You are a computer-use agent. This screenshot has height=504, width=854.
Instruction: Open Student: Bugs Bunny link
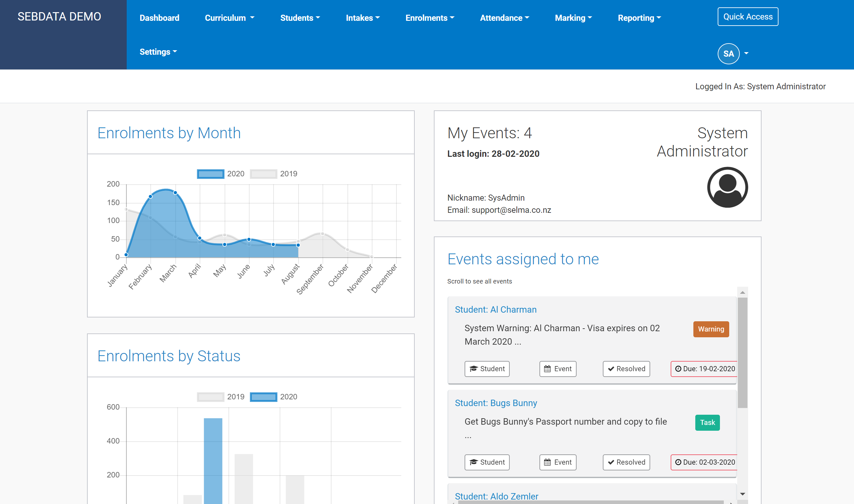(x=496, y=403)
